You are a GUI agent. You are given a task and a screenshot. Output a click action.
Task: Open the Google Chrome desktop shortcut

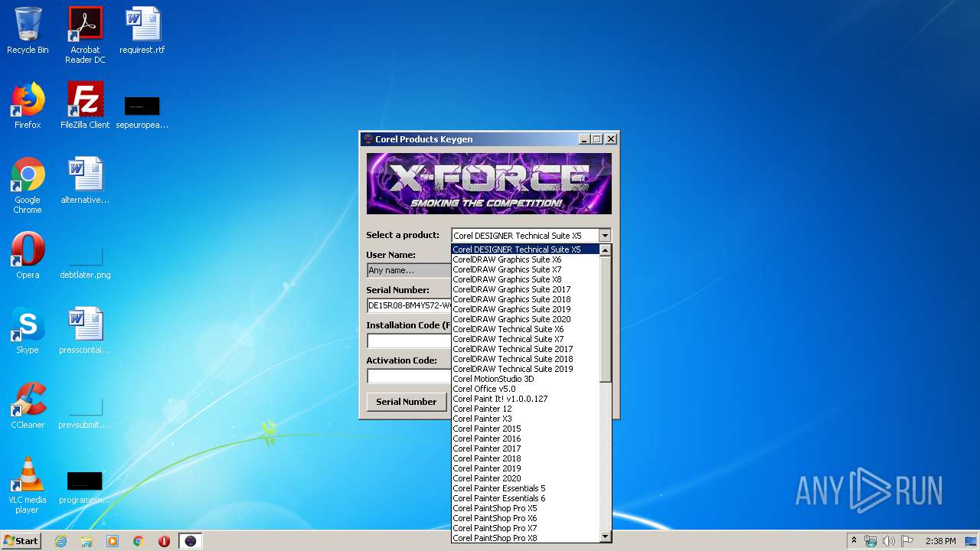coord(28,185)
